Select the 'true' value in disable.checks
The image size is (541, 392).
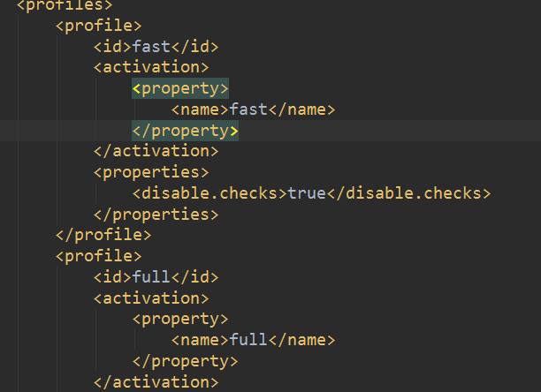pyautogui.click(x=307, y=193)
